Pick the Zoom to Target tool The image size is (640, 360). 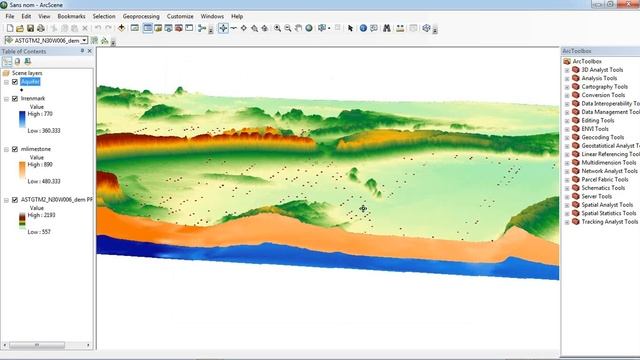pos(254,28)
